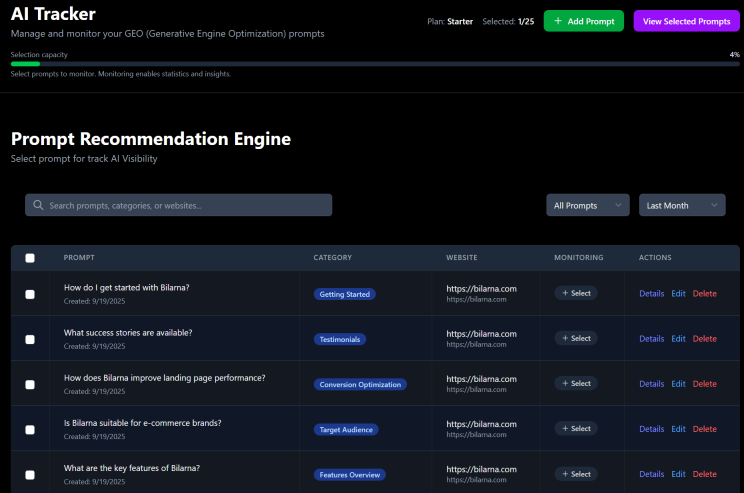Open bilarna.com link in first row
The height and width of the screenshot is (493, 744).
[x=481, y=288]
